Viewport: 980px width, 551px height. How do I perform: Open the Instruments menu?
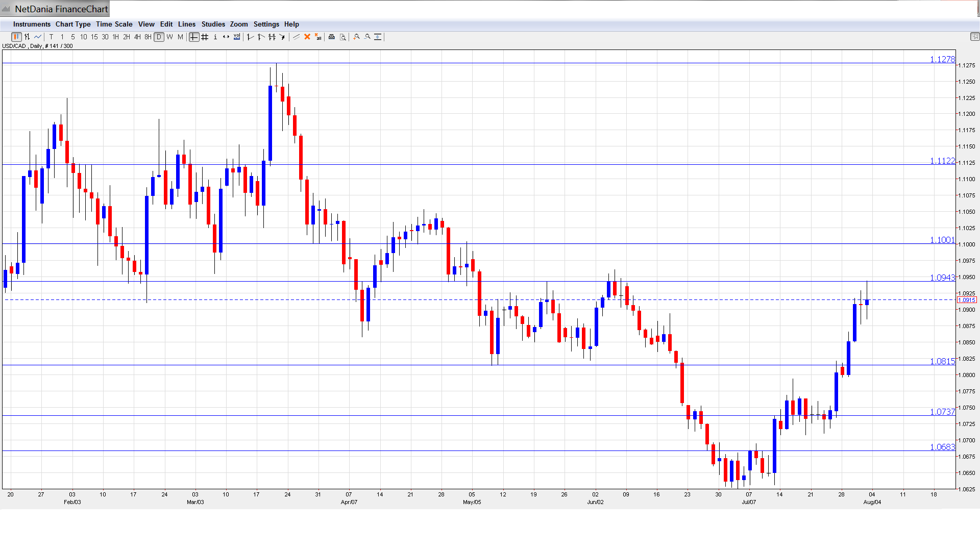32,24
